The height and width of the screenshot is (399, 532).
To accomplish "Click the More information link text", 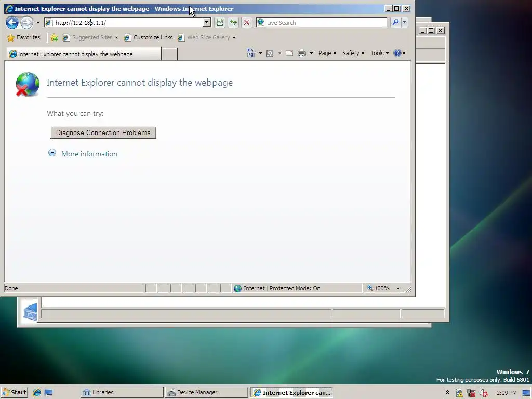I will pos(89,154).
